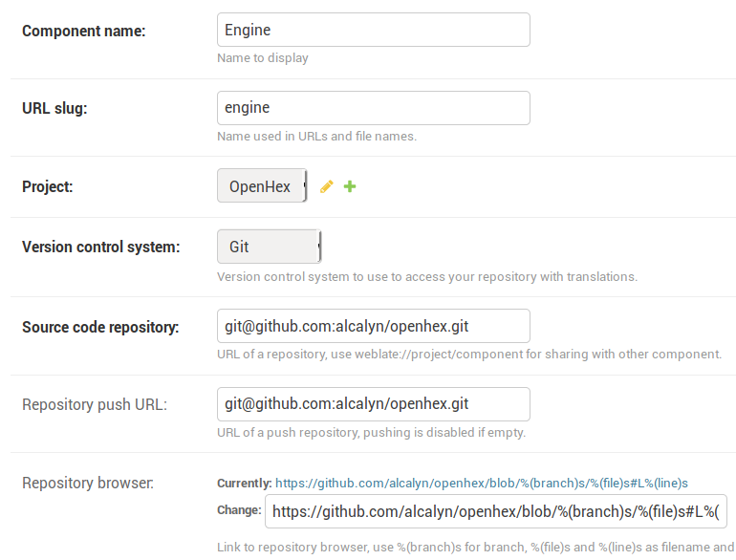This screenshot has height=560, width=736.
Task: Click the Repository browser Change field
Action: pos(496,511)
